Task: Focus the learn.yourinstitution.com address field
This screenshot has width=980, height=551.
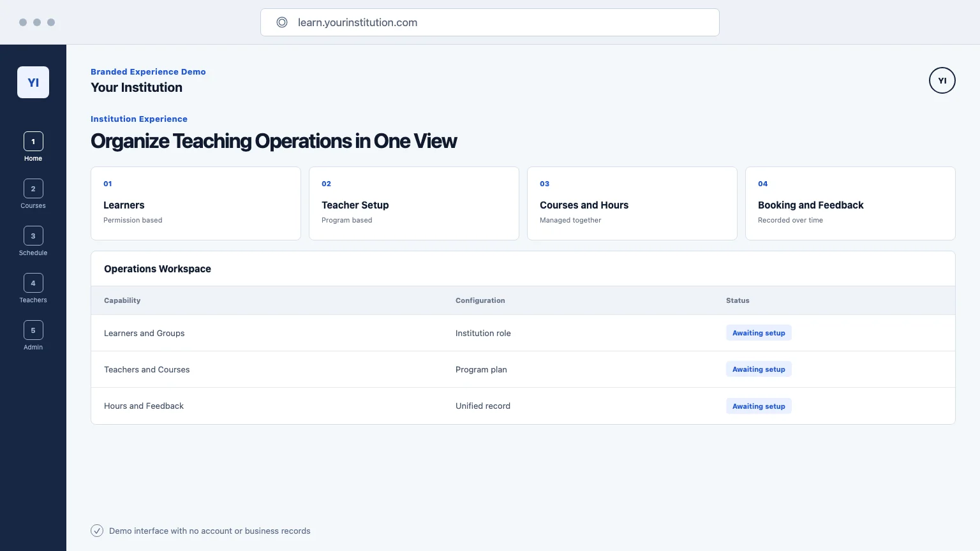Action: (490, 22)
